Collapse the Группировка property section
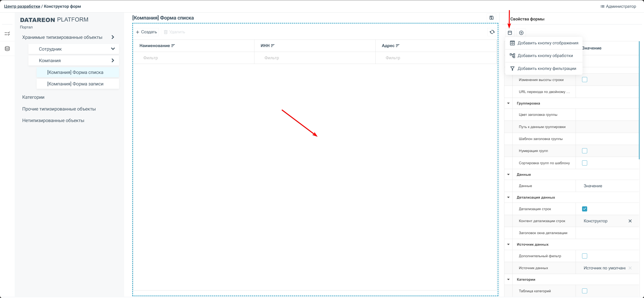 tap(508, 103)
